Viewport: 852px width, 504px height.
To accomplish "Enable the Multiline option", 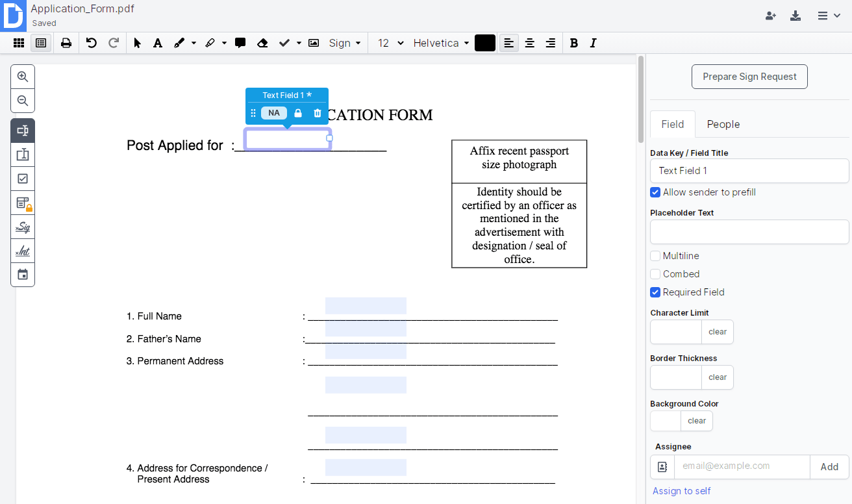I will pyautogui.click(x=655, y=256).
